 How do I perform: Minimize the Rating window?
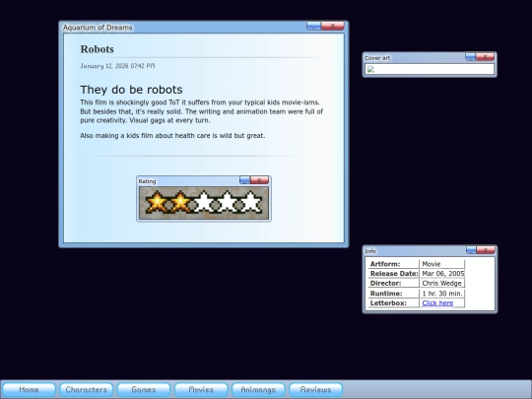click(x=244, y=180)
